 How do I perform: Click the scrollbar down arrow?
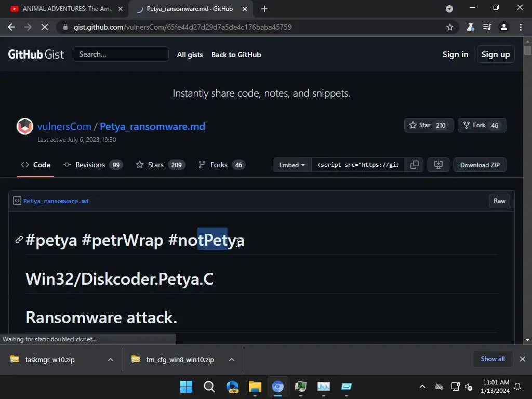tap(527, 340)
